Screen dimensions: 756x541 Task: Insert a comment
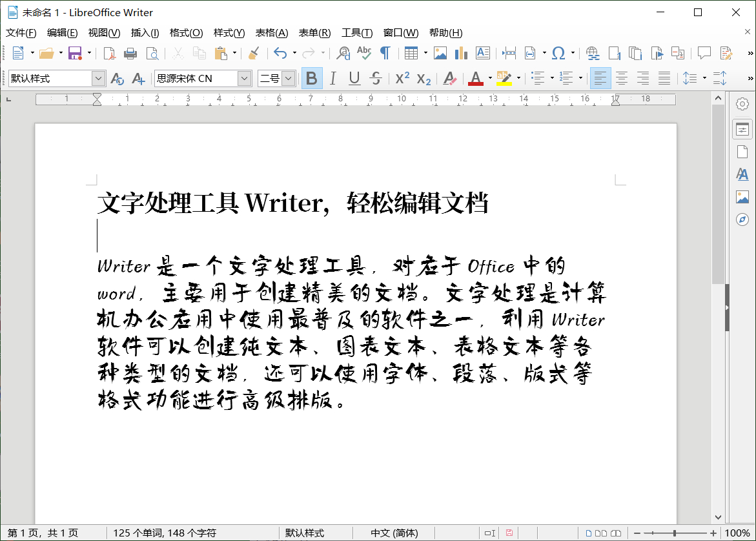tap(704, 53)
